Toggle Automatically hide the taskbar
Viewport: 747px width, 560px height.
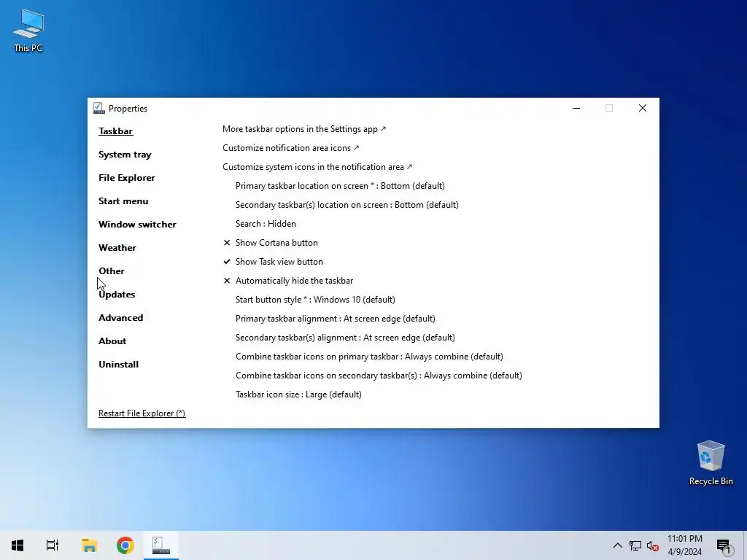[288, 281]
